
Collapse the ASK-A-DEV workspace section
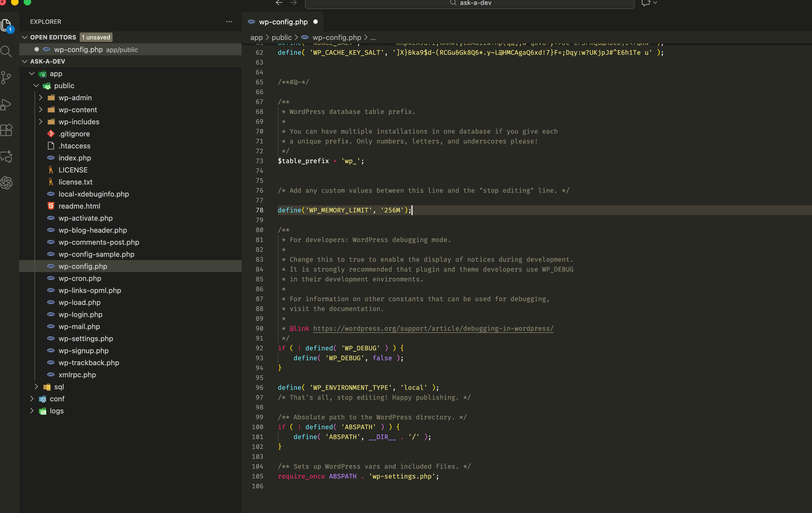coord(25,61)
